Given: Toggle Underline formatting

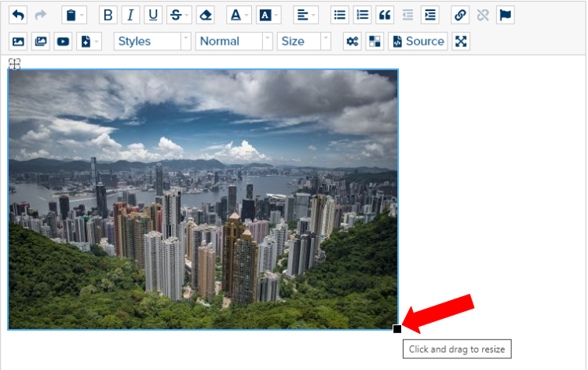Looking at the screenshot, I should tap(153, 15).
